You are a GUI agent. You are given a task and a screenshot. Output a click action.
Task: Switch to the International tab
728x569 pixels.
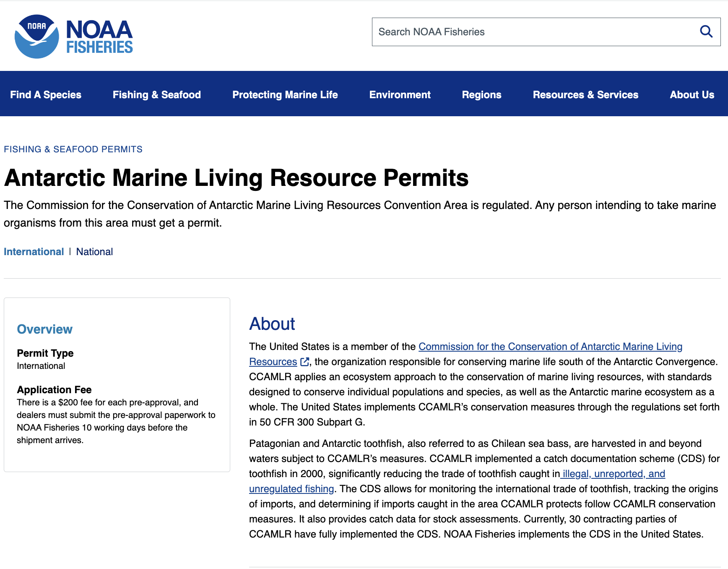tap(34, 252)
